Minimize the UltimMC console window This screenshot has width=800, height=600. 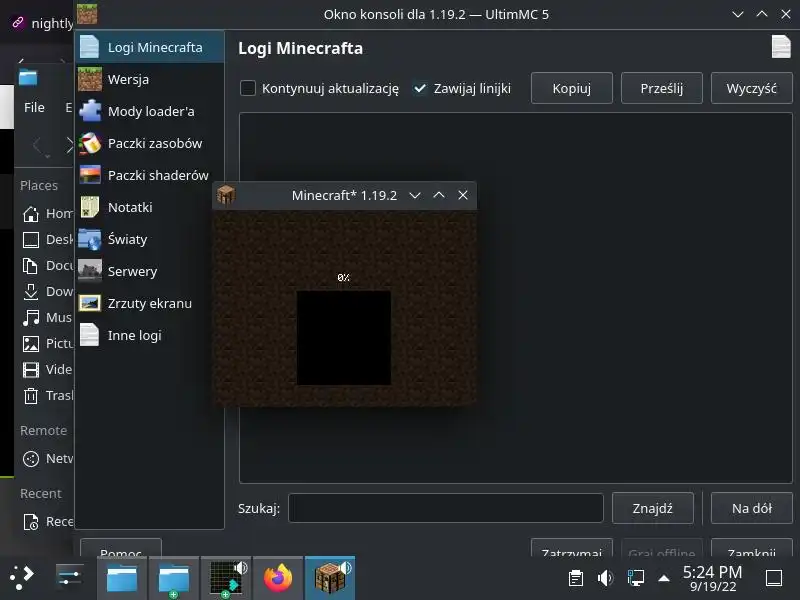pos(738,14)
